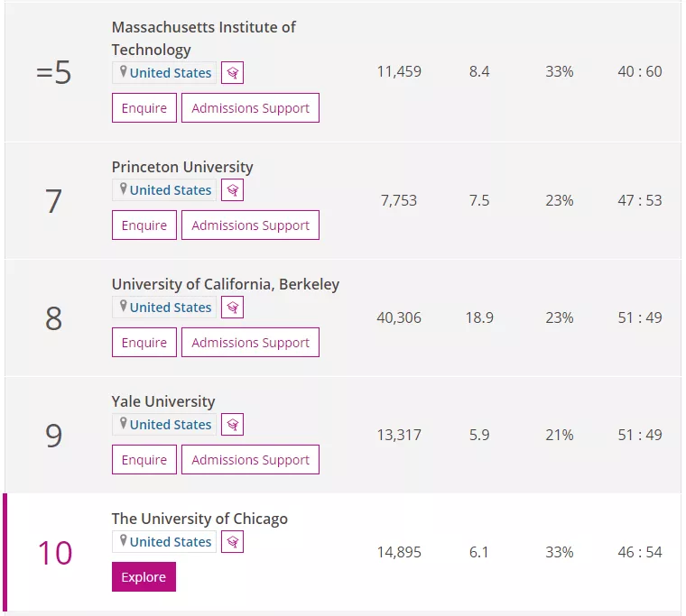Select United States link under Berkeley

coord(171,308)
